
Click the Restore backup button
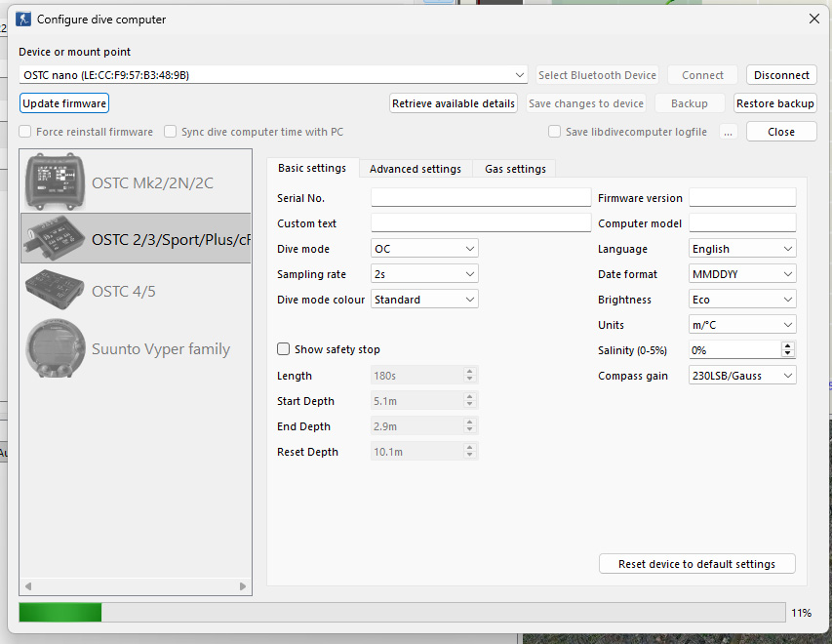775,103
